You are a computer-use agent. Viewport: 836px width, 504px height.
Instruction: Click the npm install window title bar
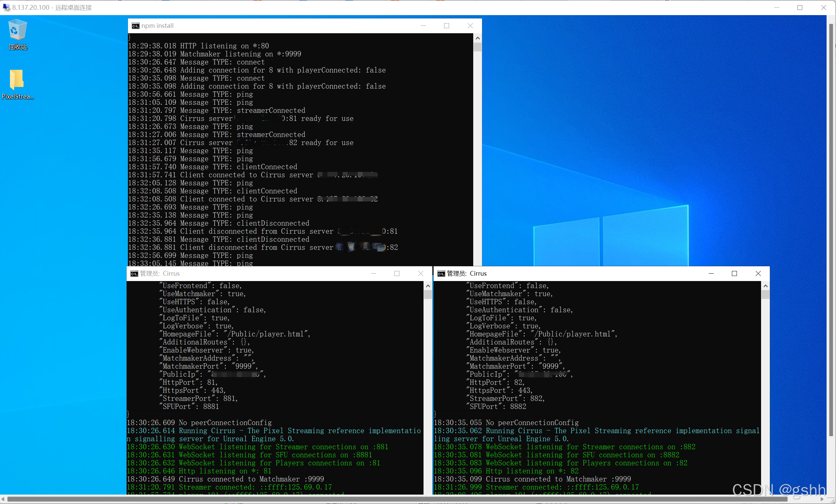271,26
